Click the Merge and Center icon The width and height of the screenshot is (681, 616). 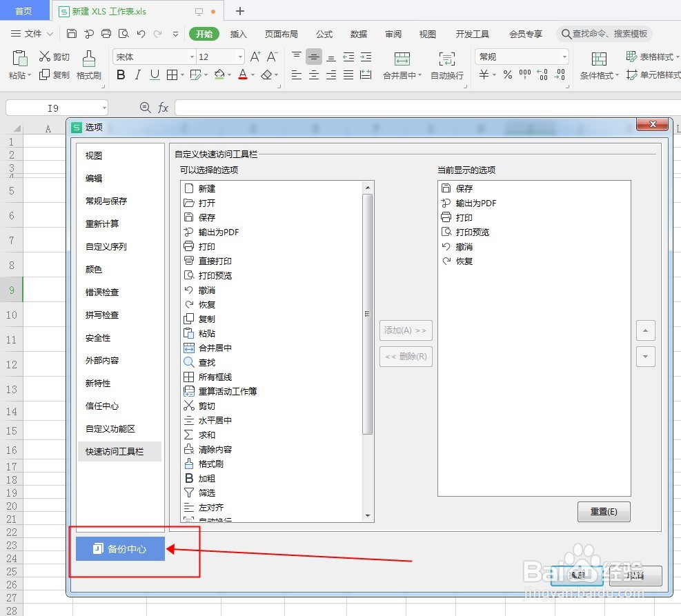(402, 59)
